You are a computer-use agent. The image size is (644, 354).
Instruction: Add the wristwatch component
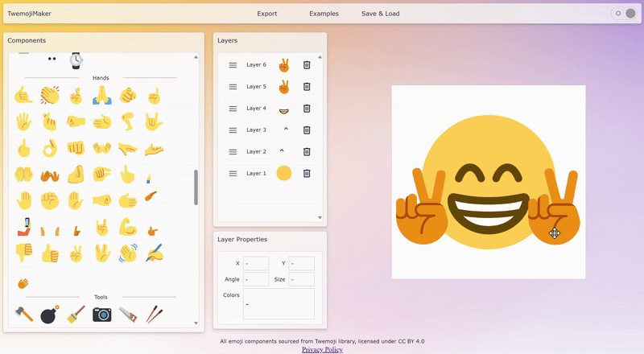click(x=76, y=60)
